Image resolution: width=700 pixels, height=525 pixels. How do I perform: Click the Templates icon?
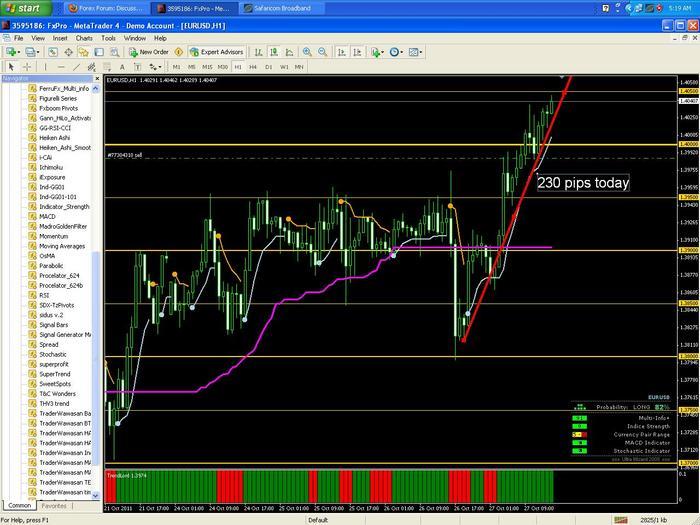pyautogui.click(x=413, y=52)
